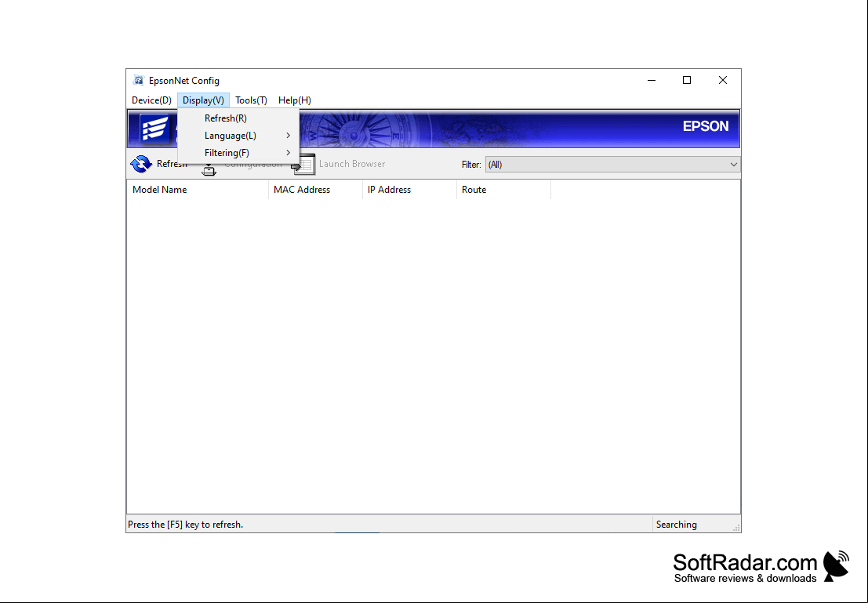868x603 pixels.
Task: Open the Filtering(F) submenu
Action: [x=238, y=153]
